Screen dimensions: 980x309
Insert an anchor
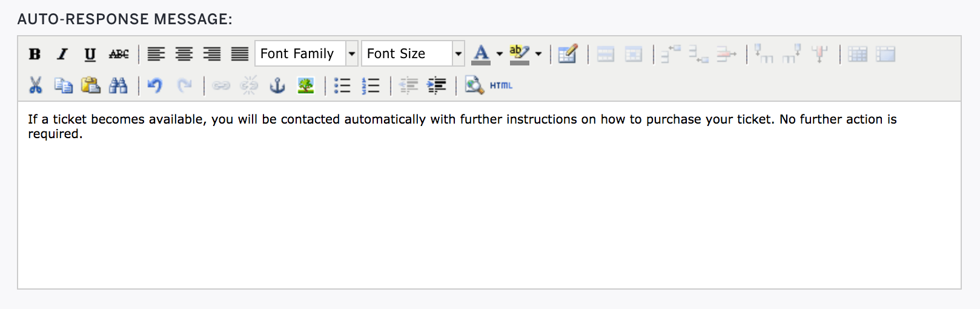pyautogui.click(x=277, y=85)
